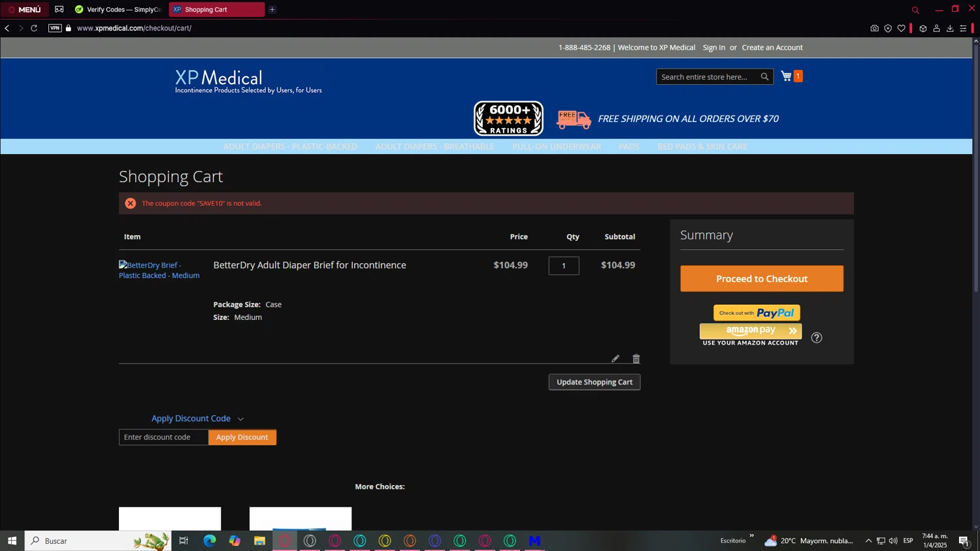Screen dimensions: 980x551
Task: Show the browser downloads panel
Action: [950, 28]
